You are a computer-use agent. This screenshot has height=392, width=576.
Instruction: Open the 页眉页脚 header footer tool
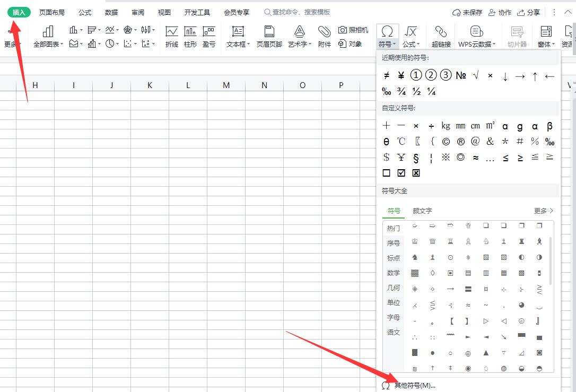269,37
